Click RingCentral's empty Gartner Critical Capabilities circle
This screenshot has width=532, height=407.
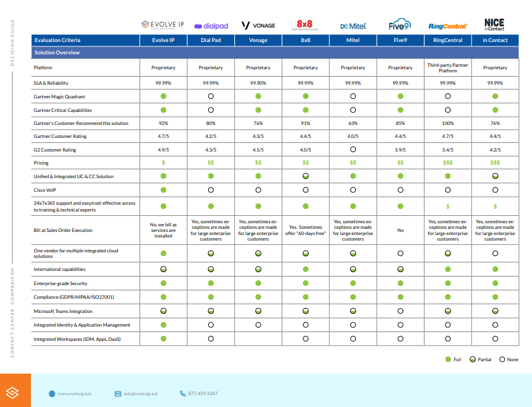tap(448, 110)
